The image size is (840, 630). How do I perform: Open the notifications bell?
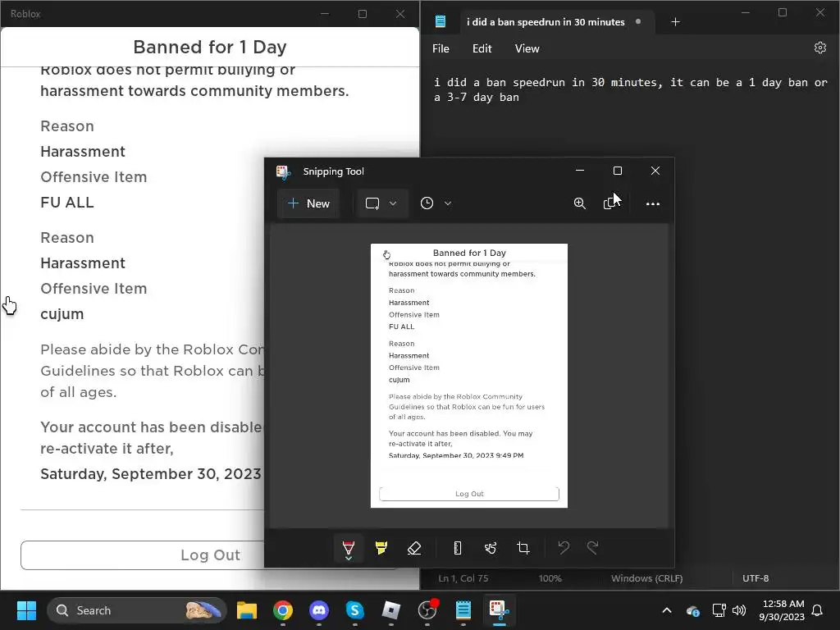pos(818,610)
